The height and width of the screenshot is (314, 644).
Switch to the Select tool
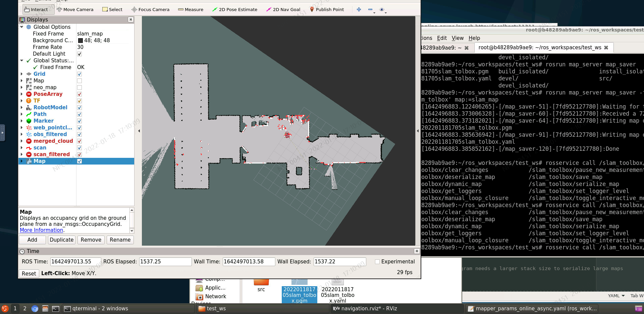point(112,9)
